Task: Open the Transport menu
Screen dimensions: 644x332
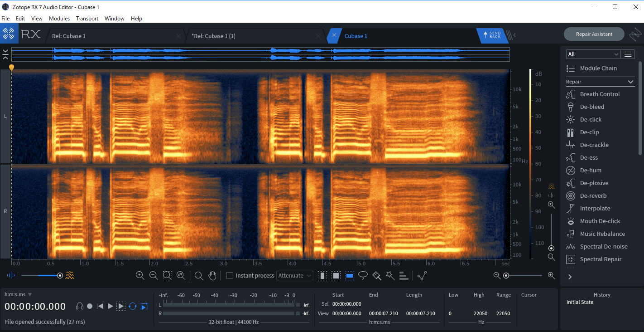Action: tap(87, 19)
